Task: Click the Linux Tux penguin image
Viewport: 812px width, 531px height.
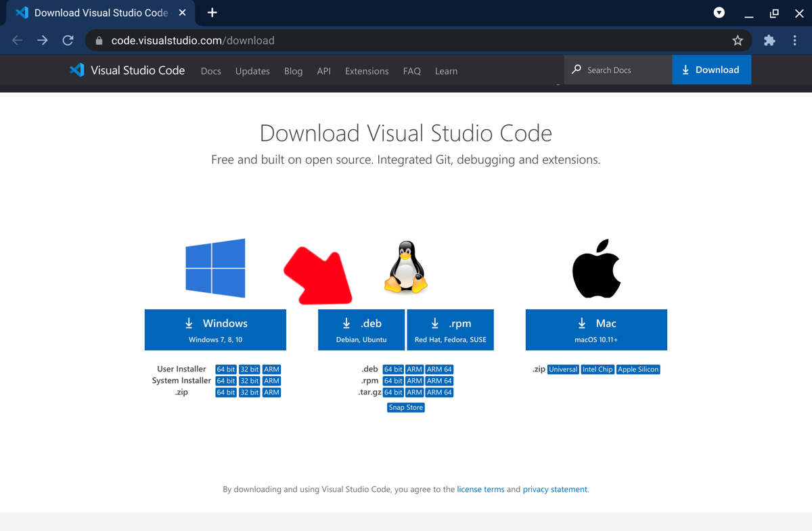Action: point(406,267)
